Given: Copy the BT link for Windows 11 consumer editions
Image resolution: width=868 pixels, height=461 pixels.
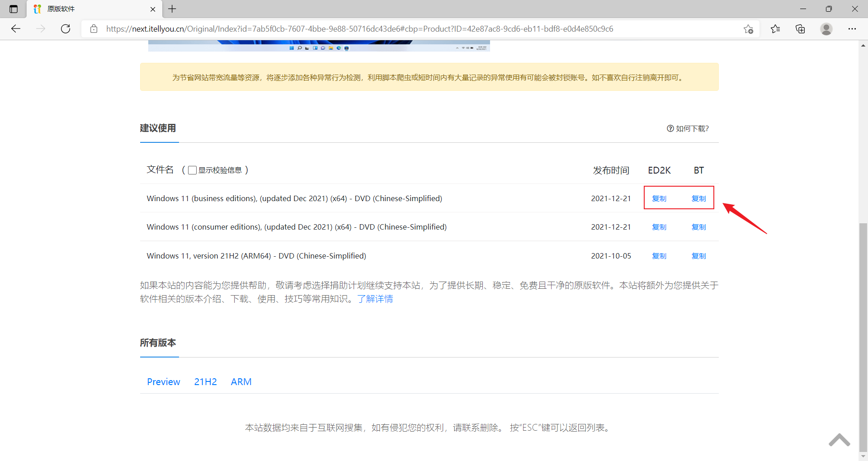Looking at the screenshot, I should click(x=698, y=227).
